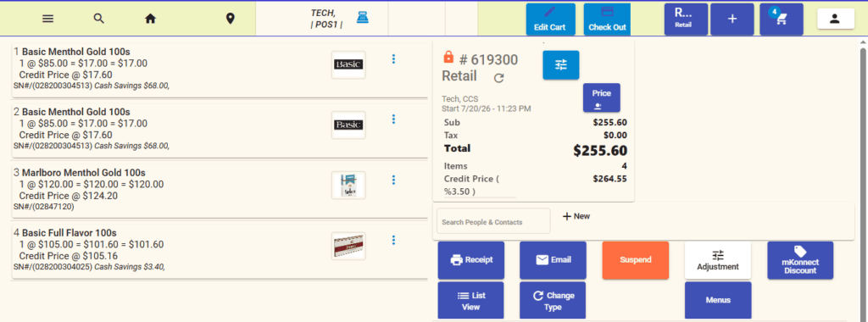The image size is (868, 322).
Task: Click the SN#/(02847120) serial text
Action: (x=44, y=207)
